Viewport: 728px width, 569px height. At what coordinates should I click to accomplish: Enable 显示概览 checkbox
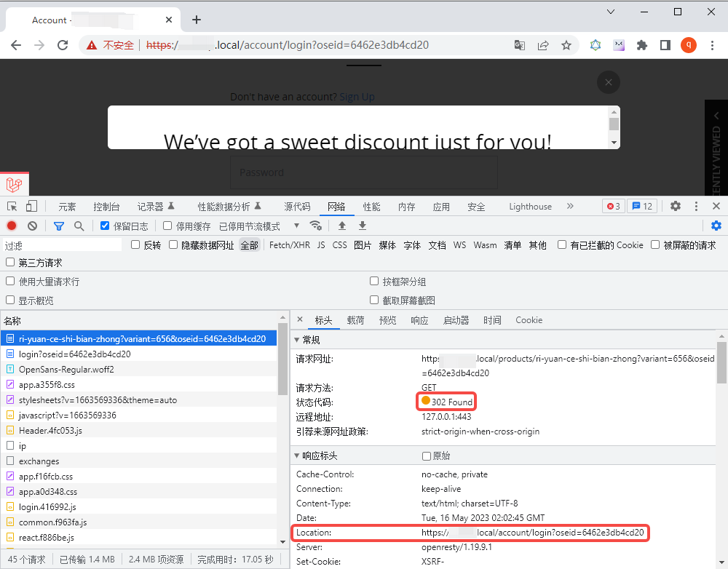10,300
